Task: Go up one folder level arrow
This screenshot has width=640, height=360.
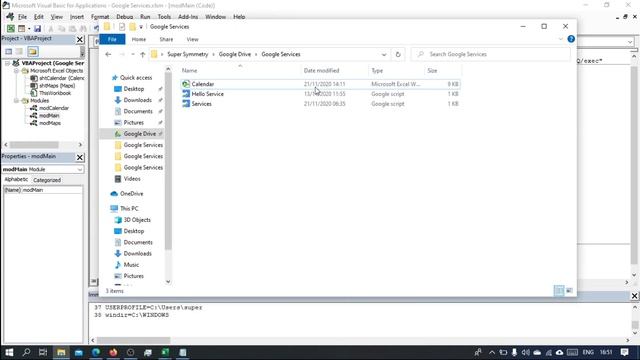Action: [x=142, y=54]
